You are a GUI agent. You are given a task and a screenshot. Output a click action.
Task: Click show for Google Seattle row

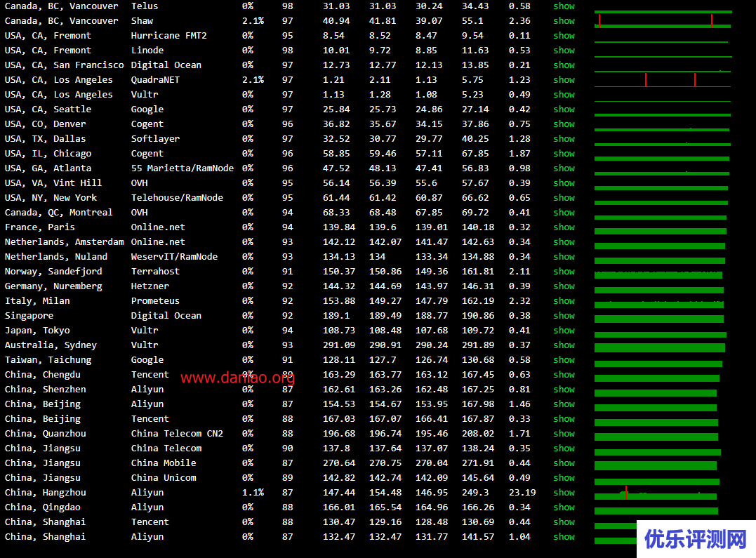(x=564, y=109)
